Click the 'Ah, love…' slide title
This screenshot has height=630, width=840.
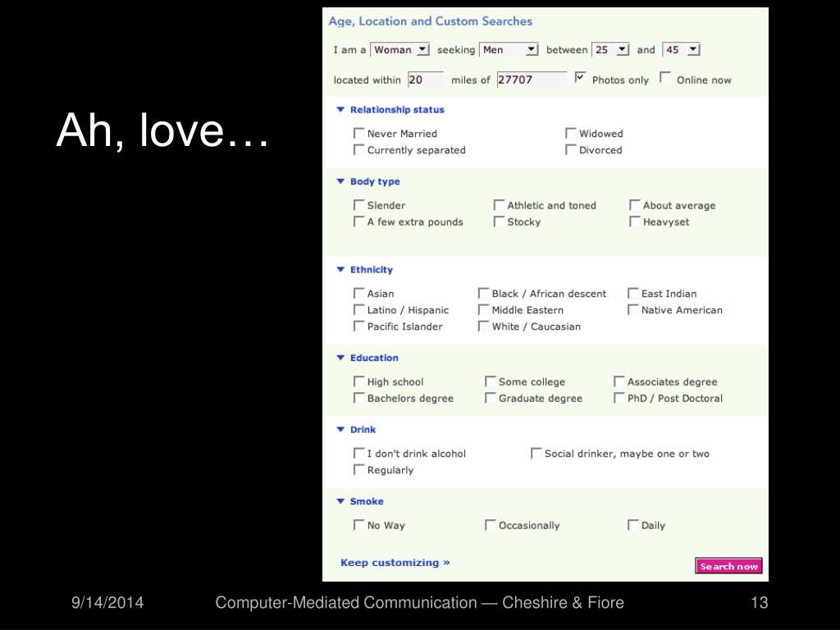pos(163,130)
